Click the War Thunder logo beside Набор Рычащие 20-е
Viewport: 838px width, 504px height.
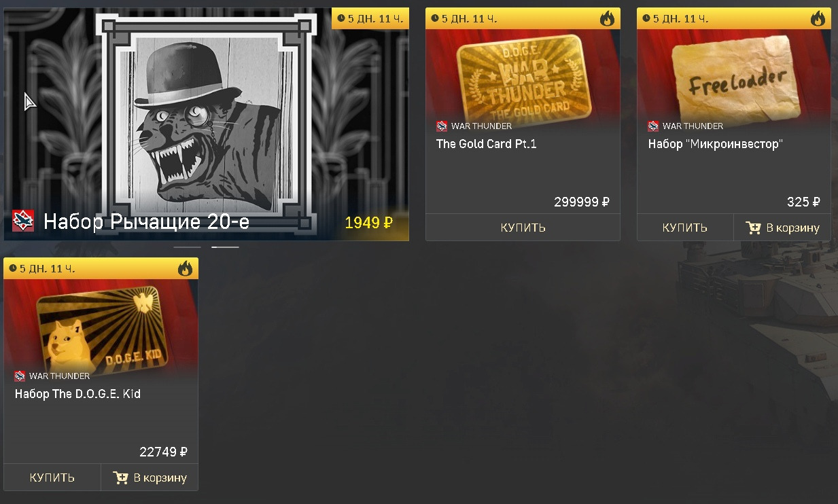tap(23, 221)
